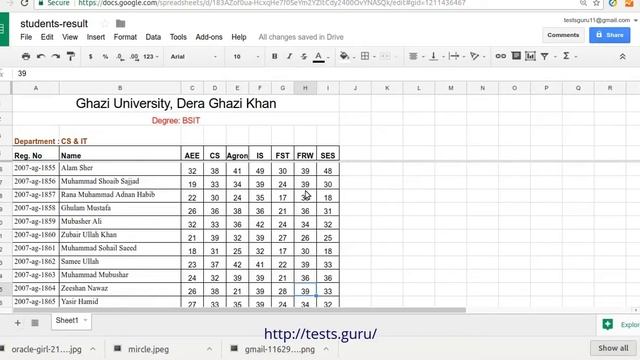Collapse the menus with double chevron
This screenshot has width=640, height=360.
pos(622,57)
